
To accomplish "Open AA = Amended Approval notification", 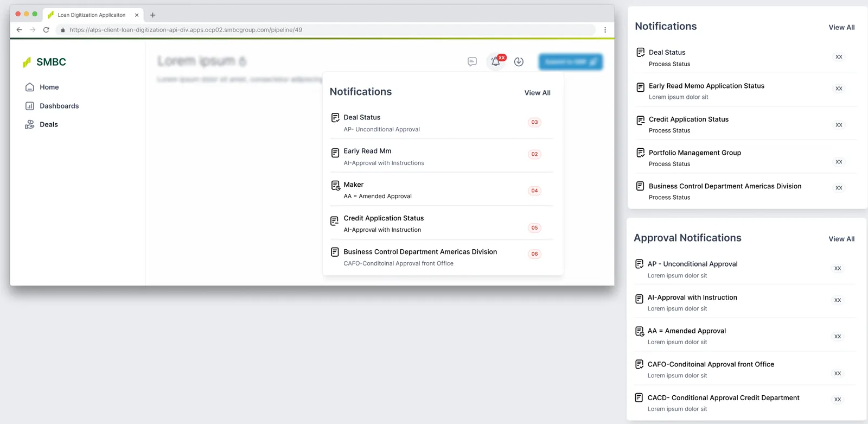I will pos(745,336).
